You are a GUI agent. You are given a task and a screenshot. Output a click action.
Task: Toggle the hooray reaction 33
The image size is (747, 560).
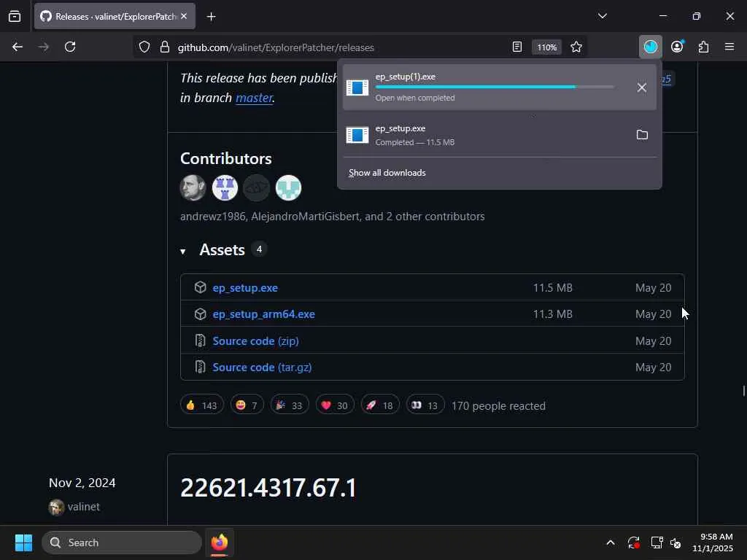[290, 405]
